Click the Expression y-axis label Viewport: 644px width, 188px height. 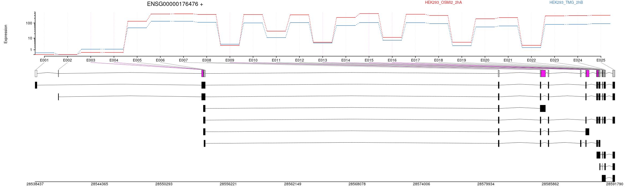pyautogui.click(x=6, y=34)
